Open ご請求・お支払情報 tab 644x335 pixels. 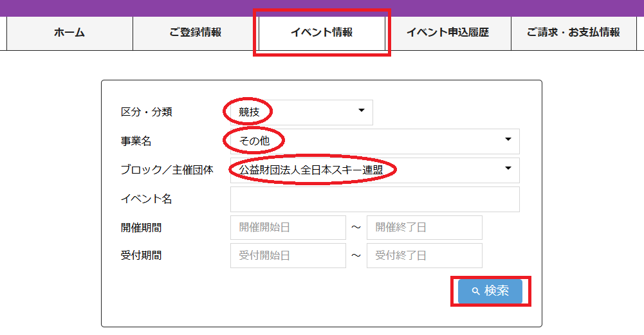[x=574, y=32]
